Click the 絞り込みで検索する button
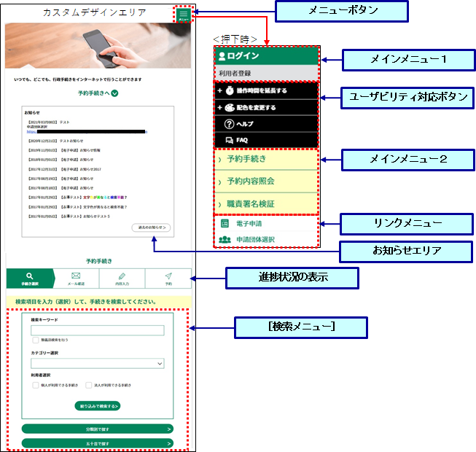Image resolution: width=476 pixels, height=452 pixels. pos(98,405)
